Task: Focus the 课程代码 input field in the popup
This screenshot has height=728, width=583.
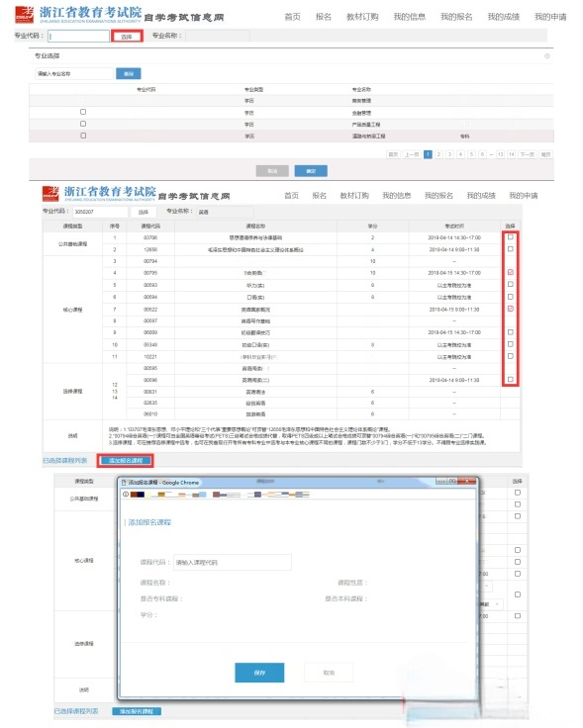Action: (233, 562)
